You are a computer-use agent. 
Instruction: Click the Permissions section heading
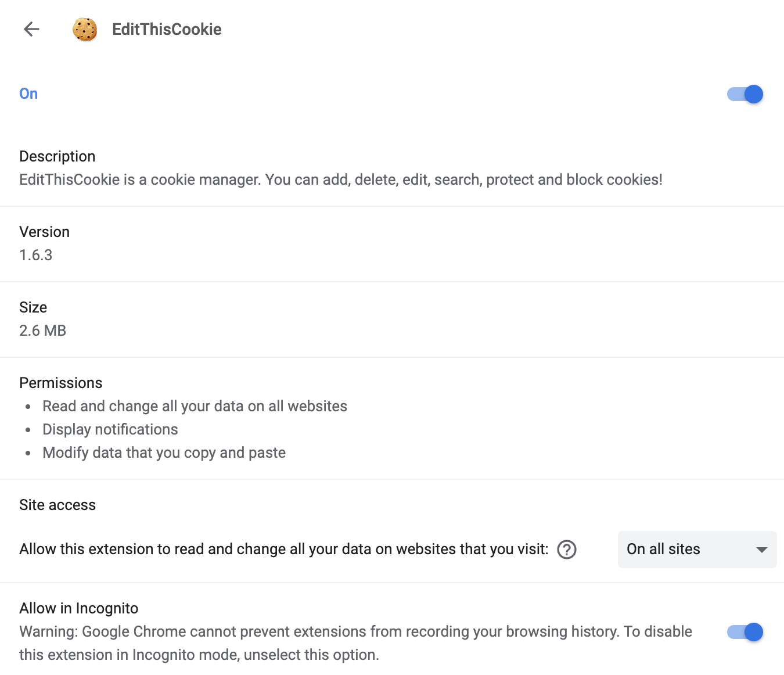(61, 383)
